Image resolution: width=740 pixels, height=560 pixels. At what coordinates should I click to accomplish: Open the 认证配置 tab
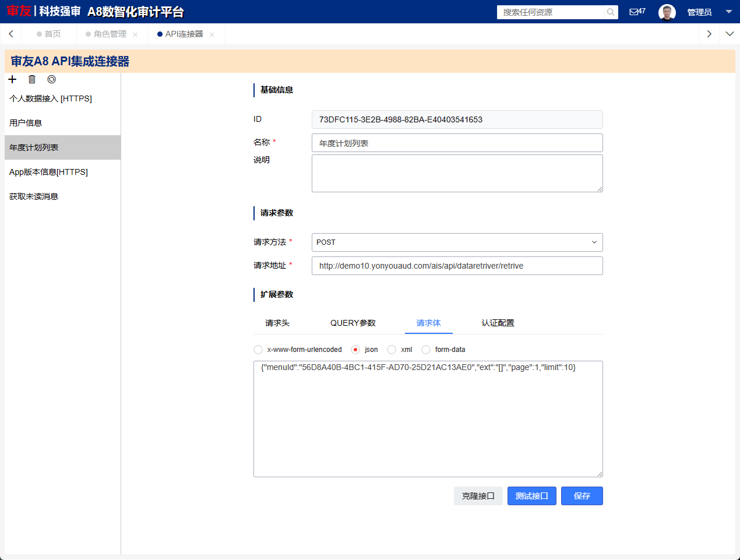tap(498, 323)
